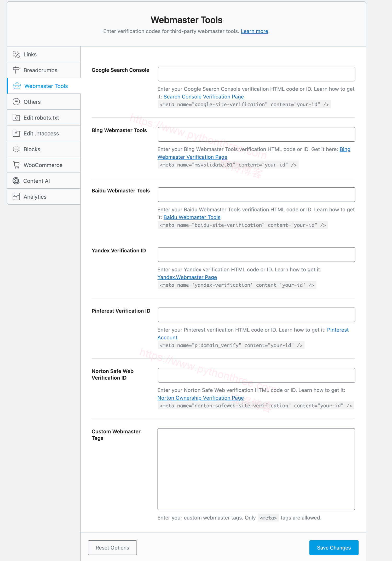Click the p:domain_verify meta code snippet
The width and height of the screenshot is (392, 561).
pos(231,345)
